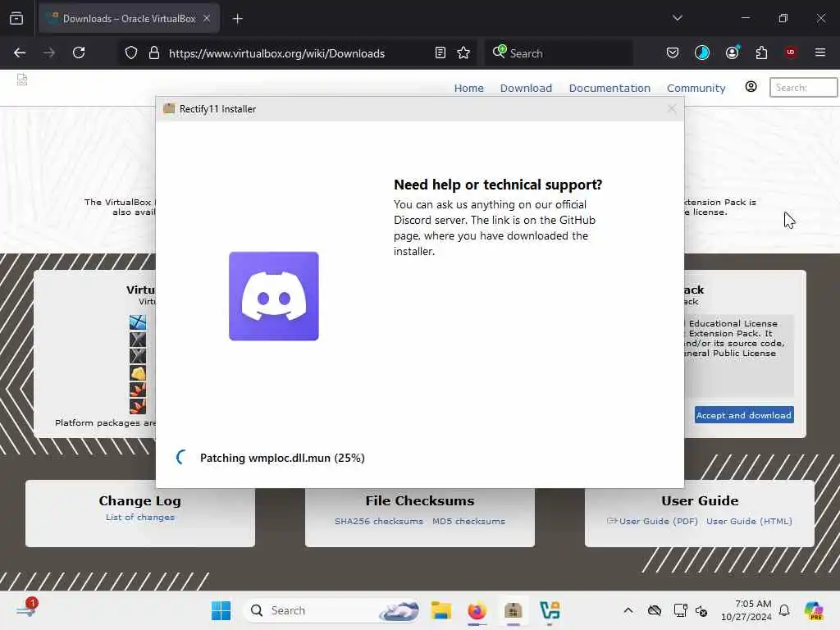Viewport: 840px width, 630px height.
Task: Bookmark this page with the star icon
Action: click(x=463, y=53)
